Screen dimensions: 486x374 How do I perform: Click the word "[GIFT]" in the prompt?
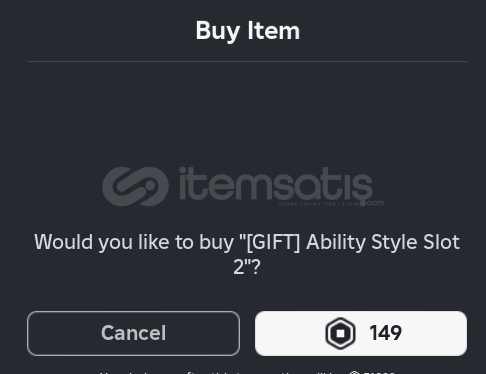pyautogui.click(x=273, y=242)
